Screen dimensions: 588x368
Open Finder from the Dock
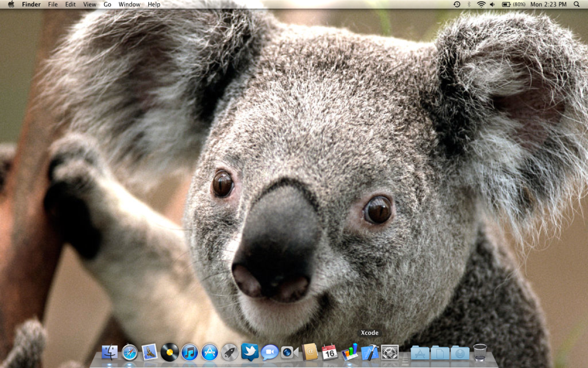click(110, 352)
